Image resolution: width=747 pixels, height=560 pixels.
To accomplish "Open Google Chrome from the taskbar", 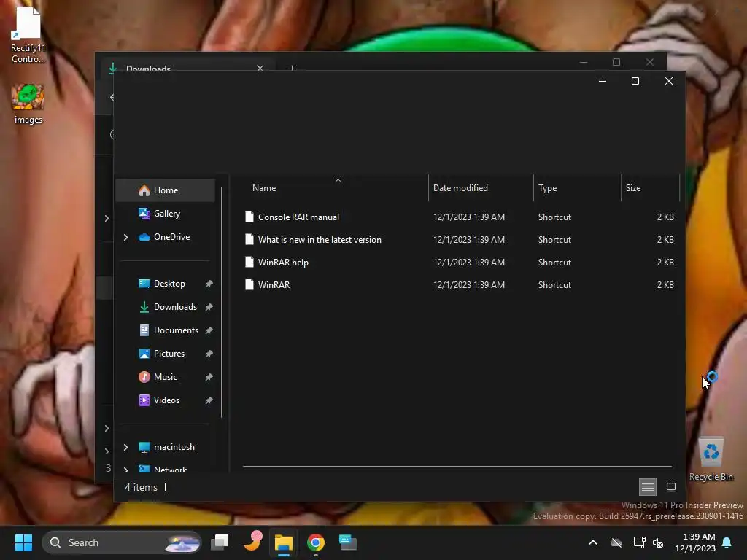I will point(315,542).
